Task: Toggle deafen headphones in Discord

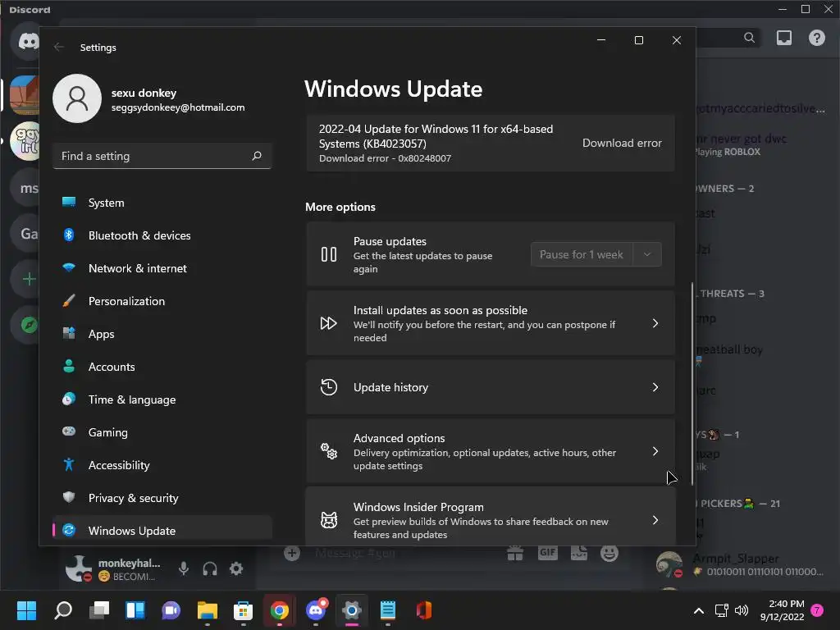Action: [210, 568]
